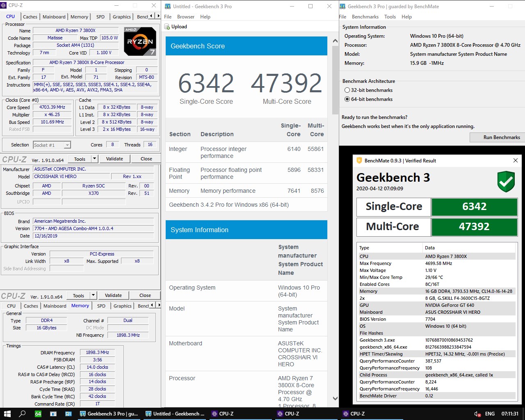Open Geekbench 3 Pro | gu... taskbar button

[109, 414]
